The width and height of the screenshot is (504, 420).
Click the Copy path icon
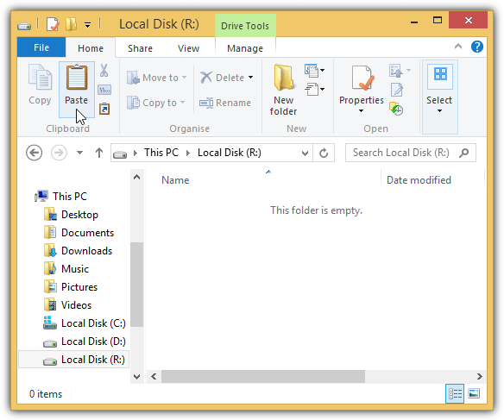(x=104, y=90)
